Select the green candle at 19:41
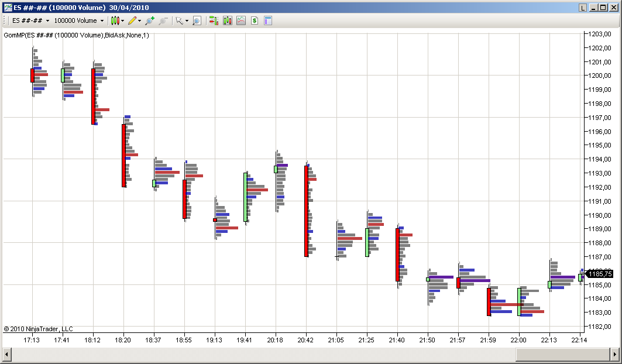 click(246, 197)
